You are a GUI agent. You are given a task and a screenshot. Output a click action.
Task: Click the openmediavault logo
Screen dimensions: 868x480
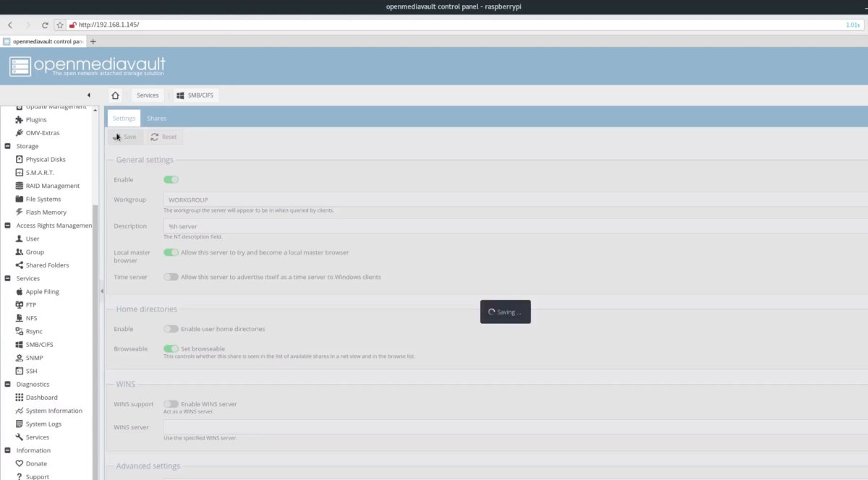[x=88, y=67]
